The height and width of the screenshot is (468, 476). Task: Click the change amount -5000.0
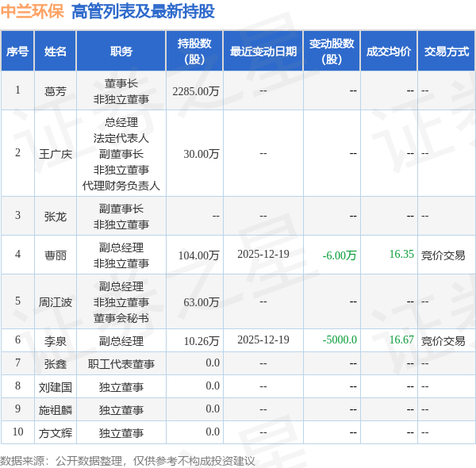(x=340, y=339)
